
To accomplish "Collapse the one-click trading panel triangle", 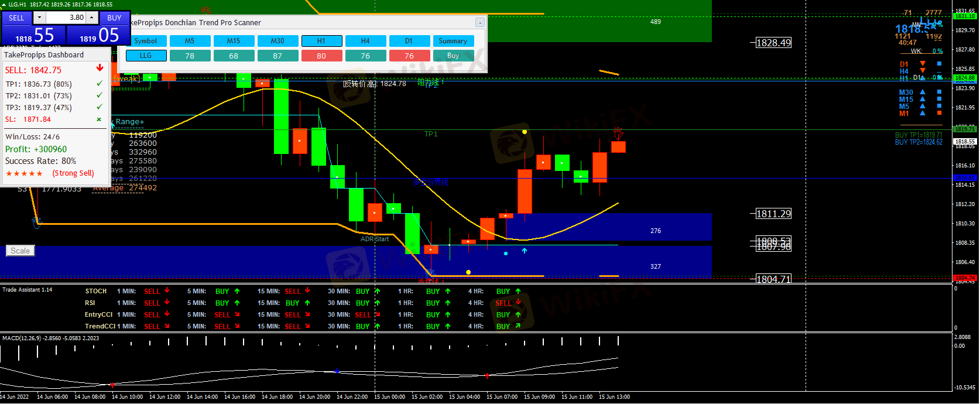I will coord(4,5).
